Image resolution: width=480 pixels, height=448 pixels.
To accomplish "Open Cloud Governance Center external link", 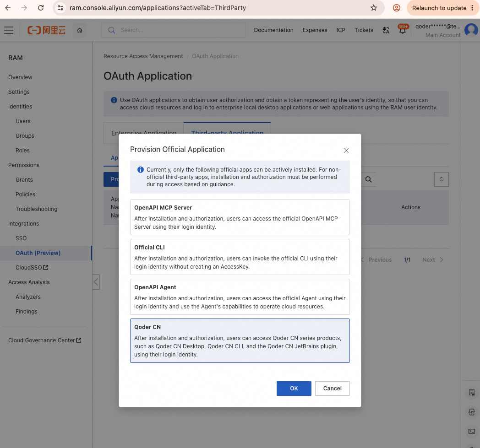I will [x=45, y=340].
